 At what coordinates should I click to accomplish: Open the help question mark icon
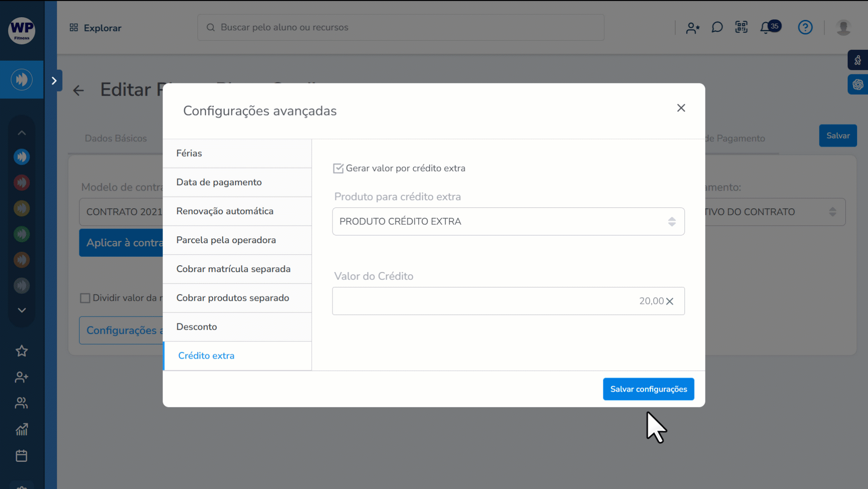(805, 28)
